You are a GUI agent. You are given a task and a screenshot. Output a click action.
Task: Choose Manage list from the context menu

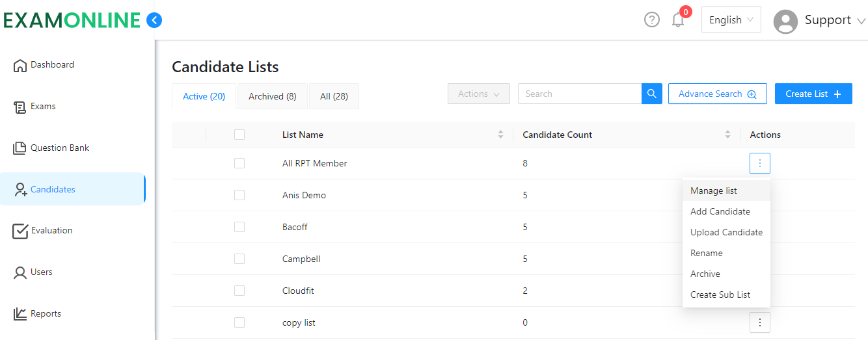[x=714, y=190]
